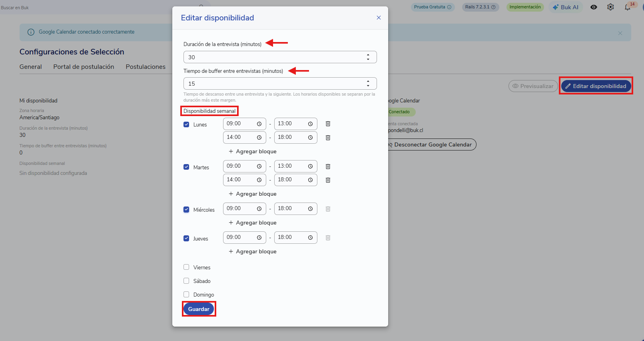Image resolution: width=644 pixels, height=341 pixels.
Task: Uncheck the Lunes checkbox
Action: tap(186, 124)
